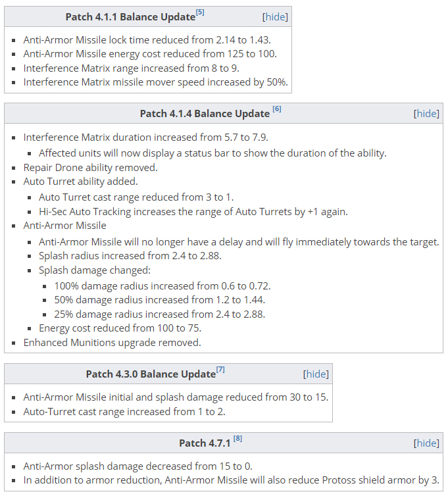Click the 'Auto Turret ability added' entry
The width and height of the screenshot is (448, 498).
point(80,182)
